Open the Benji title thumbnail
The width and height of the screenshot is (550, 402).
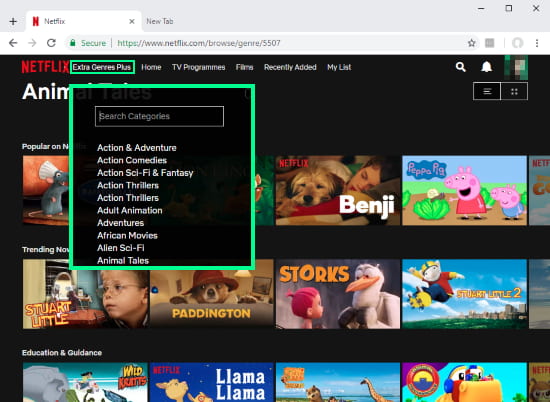click(x=338, y=190)
